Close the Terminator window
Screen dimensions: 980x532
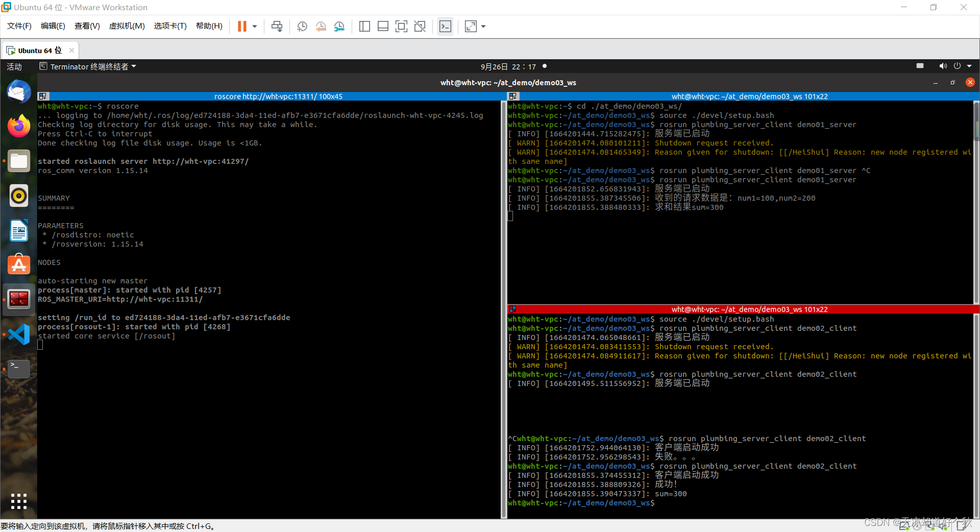pos(970,82)
